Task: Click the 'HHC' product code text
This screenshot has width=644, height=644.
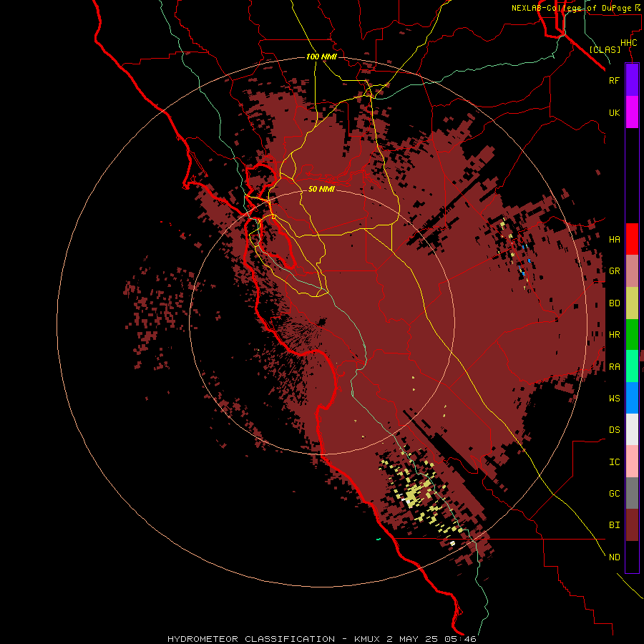Action: coord(628,43)
